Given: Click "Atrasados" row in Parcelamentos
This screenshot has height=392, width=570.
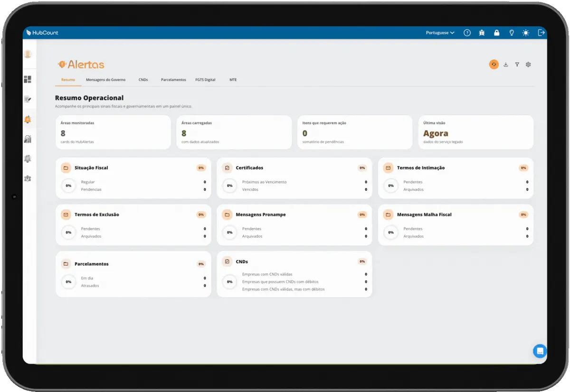Looking at the screenshot, I should coord(143,286).
